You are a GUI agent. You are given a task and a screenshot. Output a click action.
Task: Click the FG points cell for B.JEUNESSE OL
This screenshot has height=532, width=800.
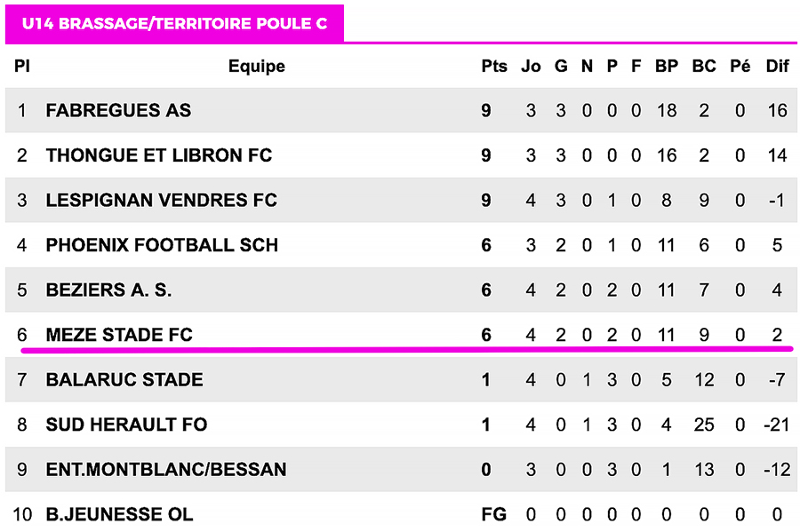(x=492, y=514)
